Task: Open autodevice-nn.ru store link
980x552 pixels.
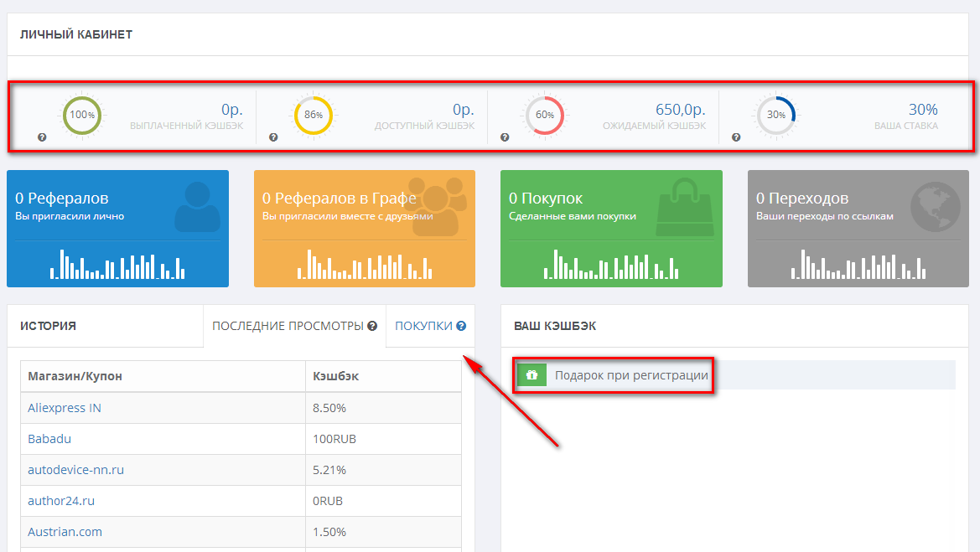Action: tap(75, 470)
